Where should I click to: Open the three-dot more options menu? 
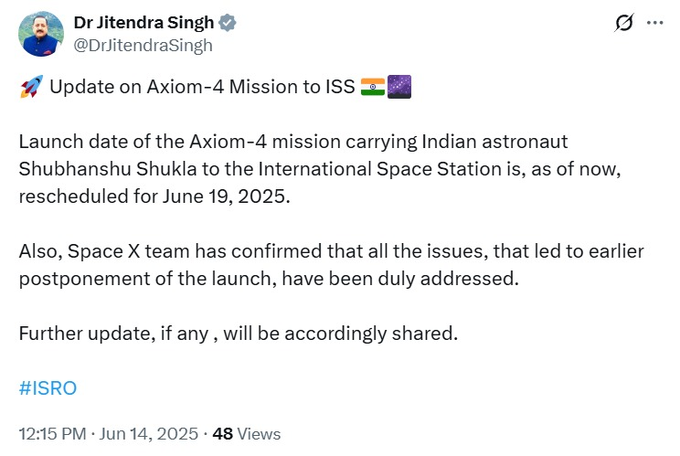[x=655, y=23]
